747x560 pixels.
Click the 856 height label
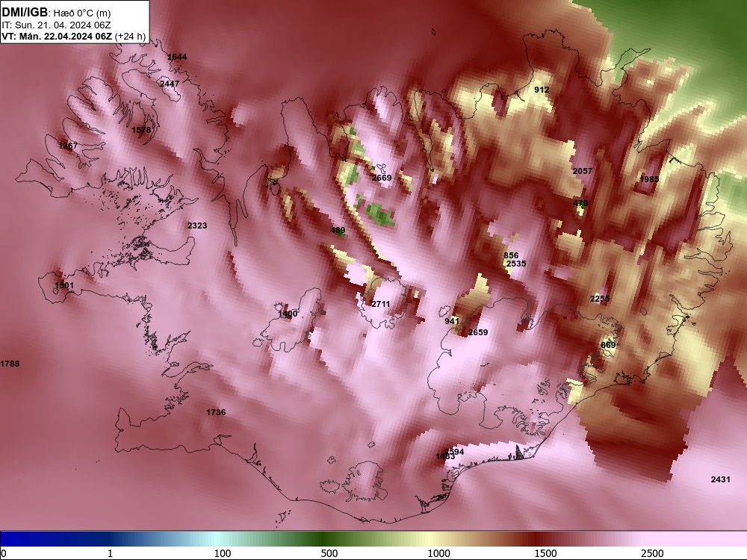[511, 255]
